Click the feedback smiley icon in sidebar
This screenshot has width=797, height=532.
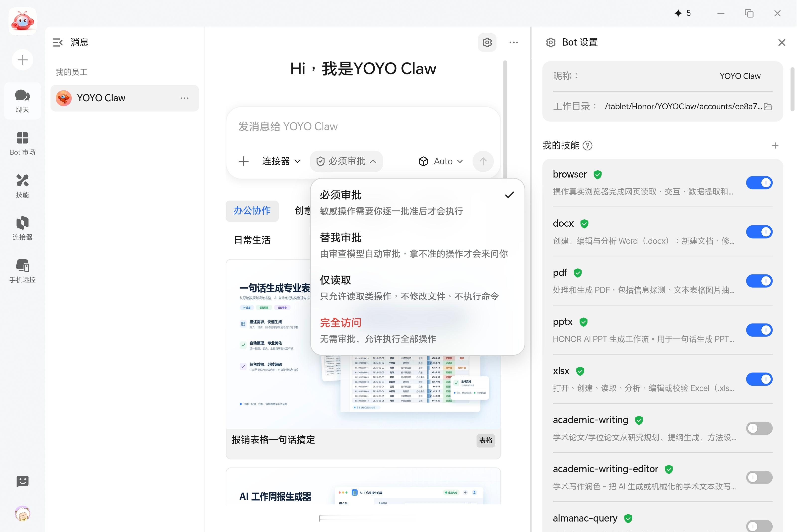[22, 481]
